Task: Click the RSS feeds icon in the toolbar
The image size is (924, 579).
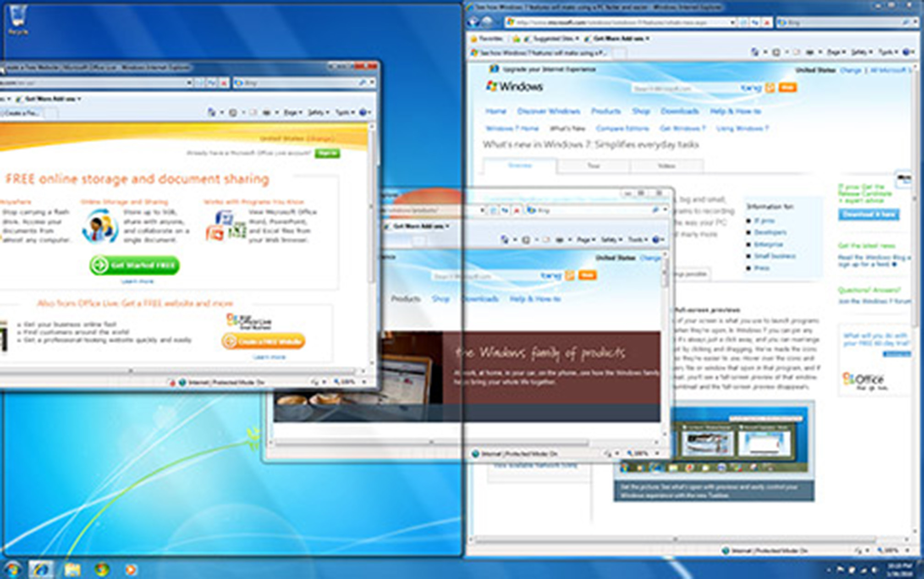Action: coord(776,51)
